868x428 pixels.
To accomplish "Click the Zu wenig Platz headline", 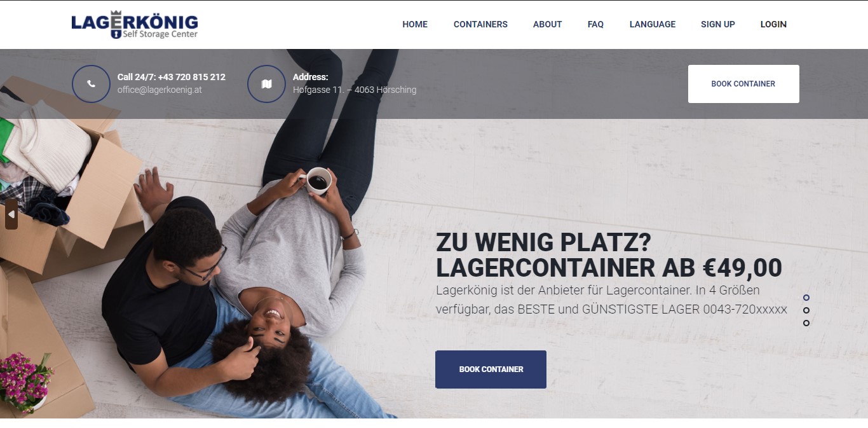I will (609, 255).
